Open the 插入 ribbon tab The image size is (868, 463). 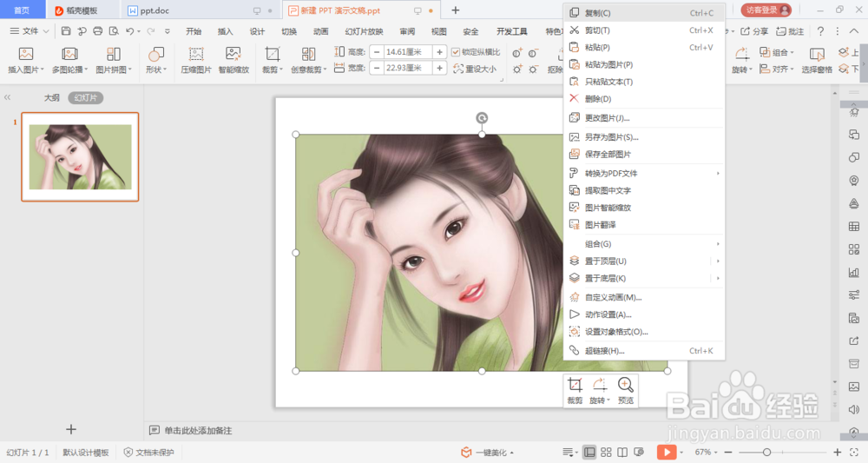coord(226,31)
